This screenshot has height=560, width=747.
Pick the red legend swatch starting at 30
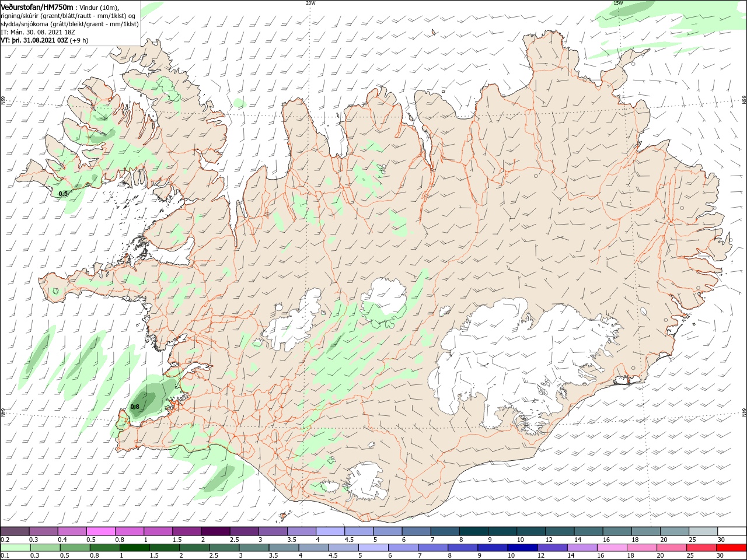tap(732, 548)
